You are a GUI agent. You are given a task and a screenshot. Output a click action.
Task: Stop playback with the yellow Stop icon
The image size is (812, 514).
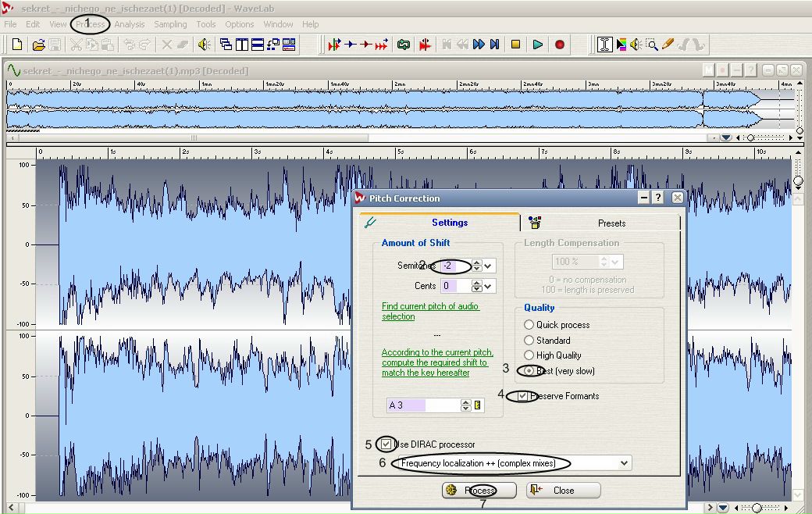515,45
